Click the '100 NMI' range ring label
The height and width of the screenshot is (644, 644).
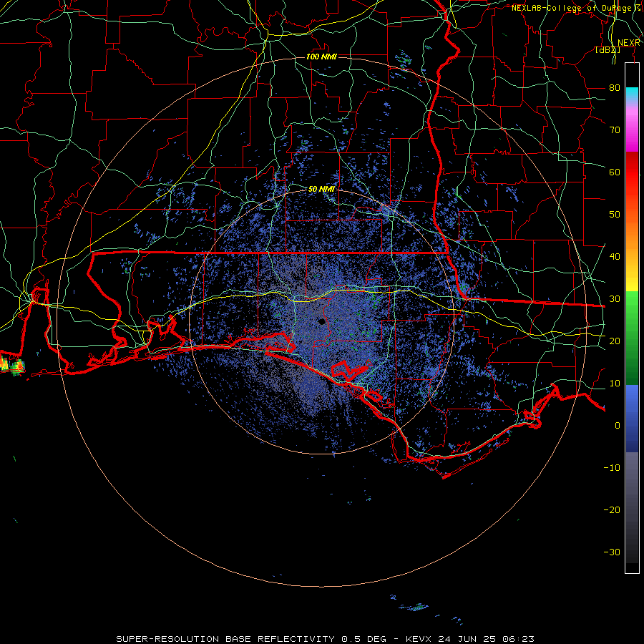point(321,57)
